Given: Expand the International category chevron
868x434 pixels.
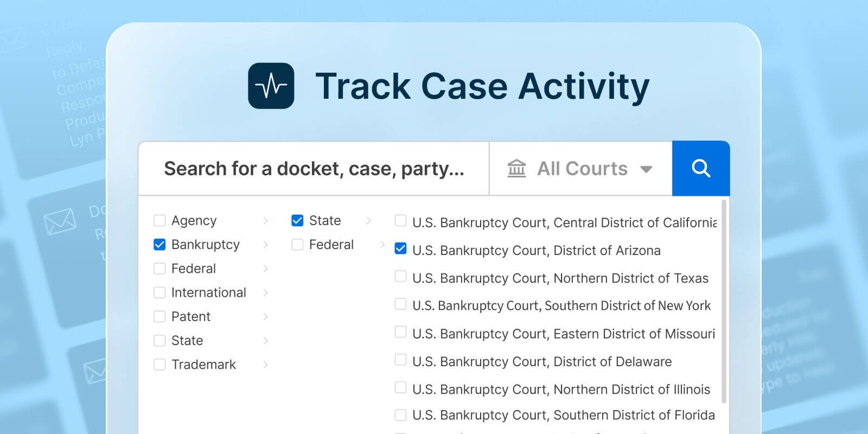Looking at the screenshot, I should pos(265,292).
